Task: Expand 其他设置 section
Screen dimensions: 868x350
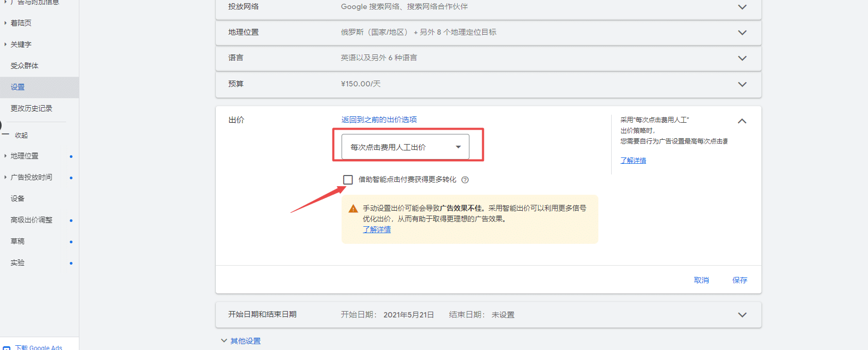Action: click(x=241, y=341)
